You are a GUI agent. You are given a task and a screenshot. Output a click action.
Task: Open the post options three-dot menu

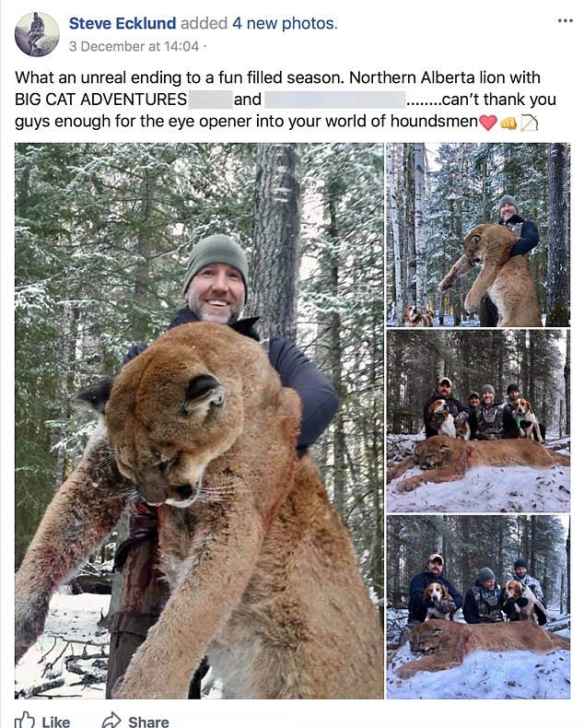point(565,20)
